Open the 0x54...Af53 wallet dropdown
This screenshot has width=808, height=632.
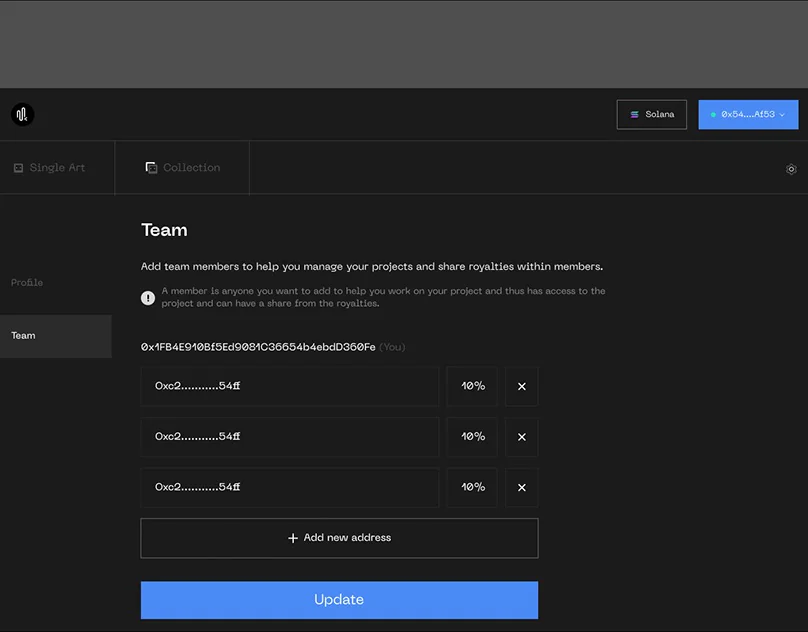pos(748,114)
